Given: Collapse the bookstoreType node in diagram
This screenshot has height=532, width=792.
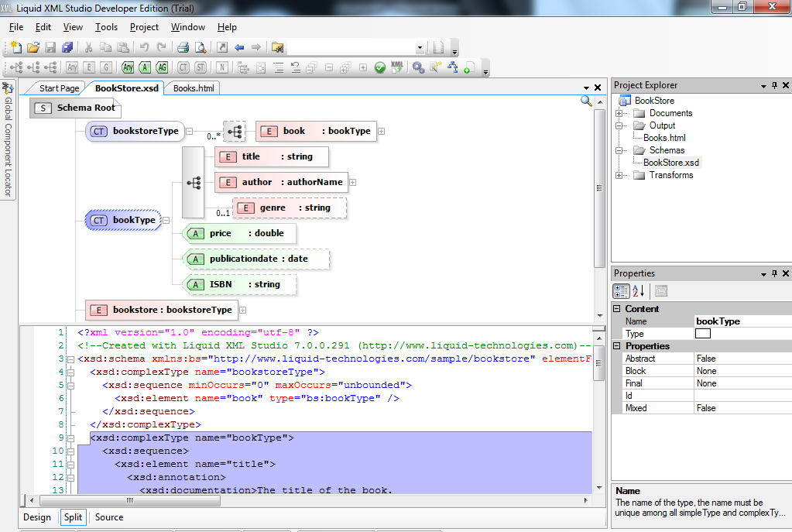Looking at the screenshot, I should (x=190, y=132).
